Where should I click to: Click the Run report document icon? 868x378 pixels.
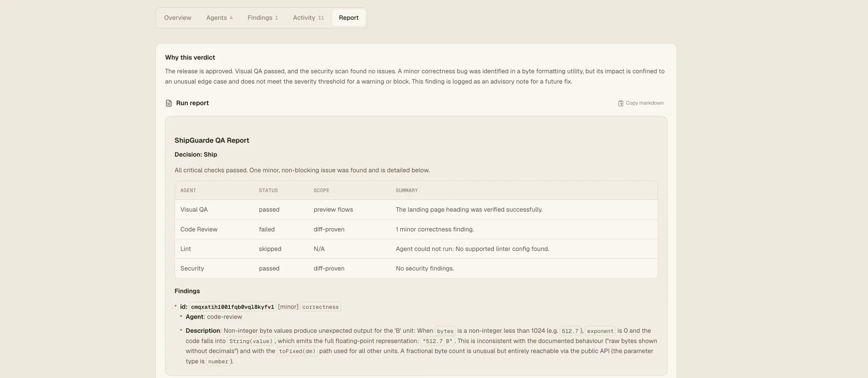pos(169,103)
